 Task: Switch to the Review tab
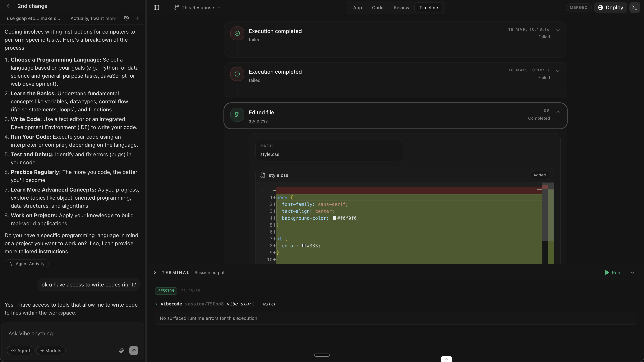coord(401,7)
